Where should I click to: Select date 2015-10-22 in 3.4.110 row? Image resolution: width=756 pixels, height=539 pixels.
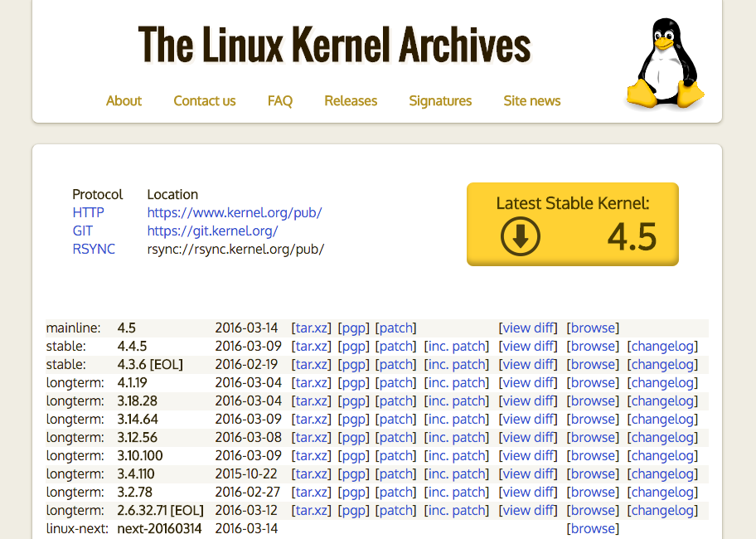click(246, 474)
